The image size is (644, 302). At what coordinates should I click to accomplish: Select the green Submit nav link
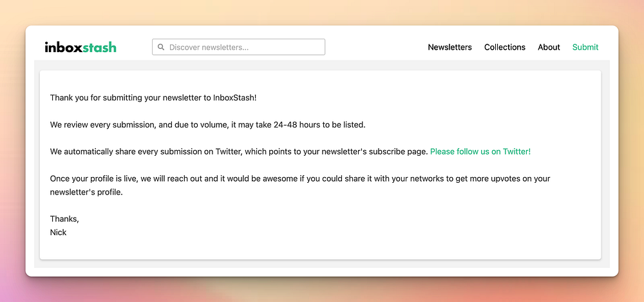[585, 47]
